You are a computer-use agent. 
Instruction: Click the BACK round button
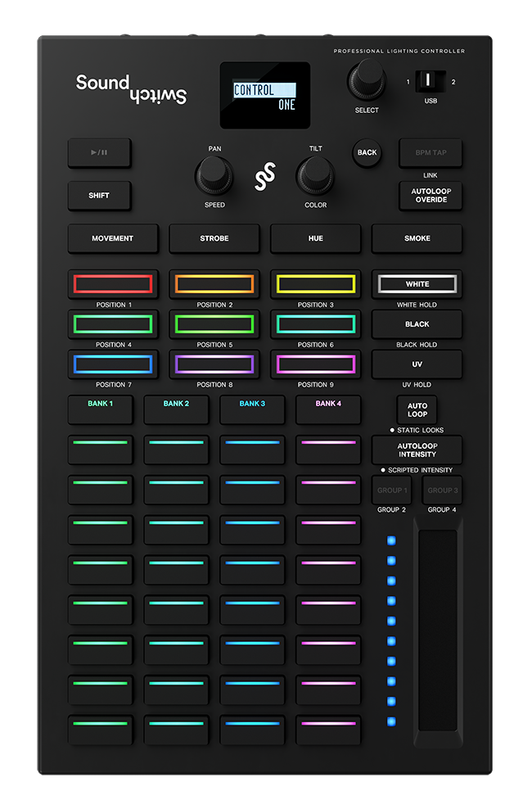pos(367,153)
